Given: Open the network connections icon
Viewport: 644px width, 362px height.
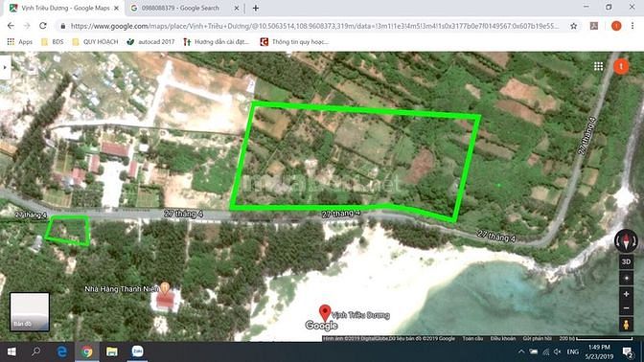Looking at the screenshot, I should tap(546, 351).
